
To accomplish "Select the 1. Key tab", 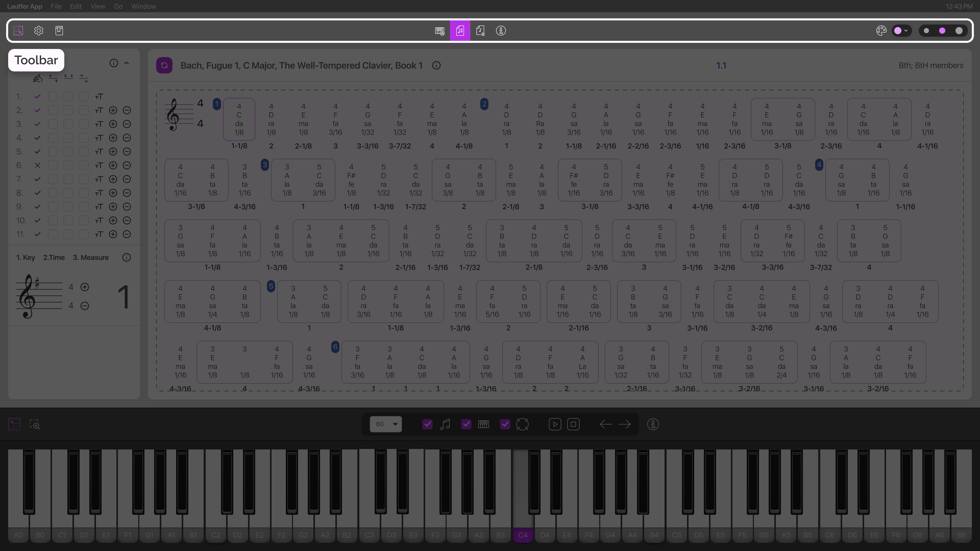I will [x=26, y=257].
